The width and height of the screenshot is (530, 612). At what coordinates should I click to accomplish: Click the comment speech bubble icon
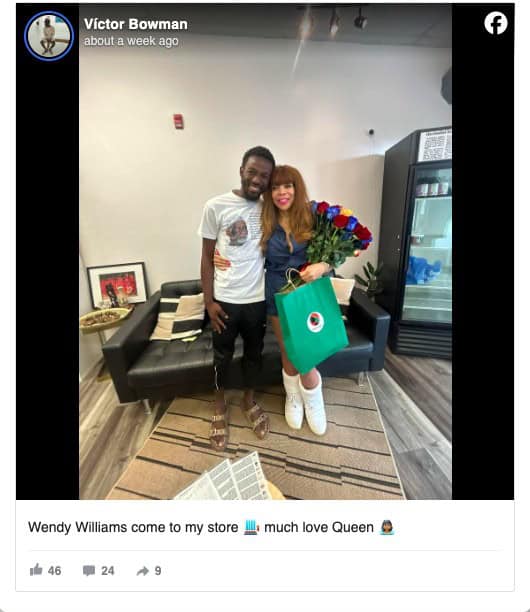(89, 571)
